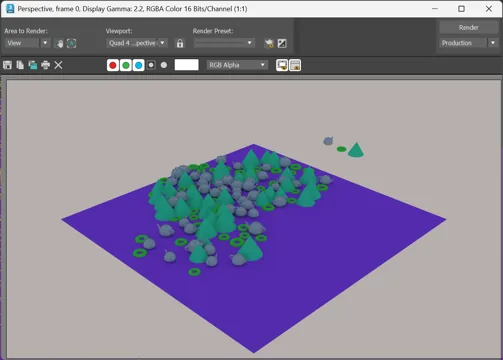This screenshot has width=503, height=360.
Task: Expand the Production dropdown arrow
Action: point(493,43)
